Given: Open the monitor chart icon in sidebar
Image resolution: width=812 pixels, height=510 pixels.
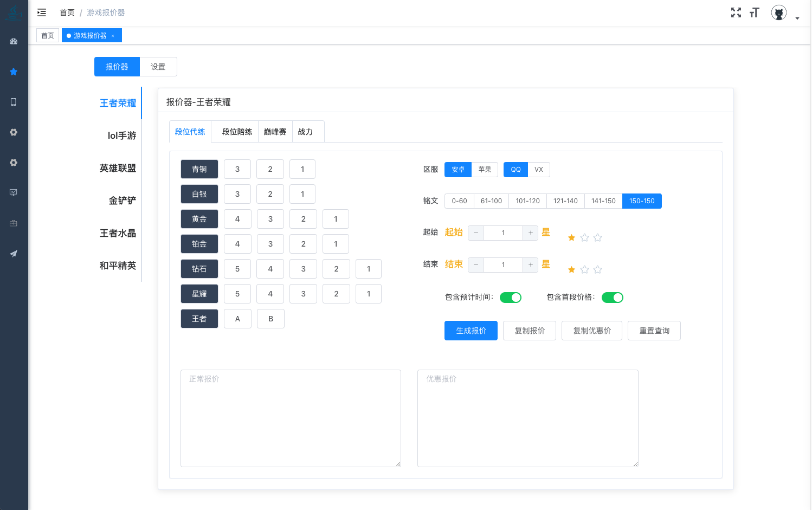Looking at the screenshot, I should 14,192.
